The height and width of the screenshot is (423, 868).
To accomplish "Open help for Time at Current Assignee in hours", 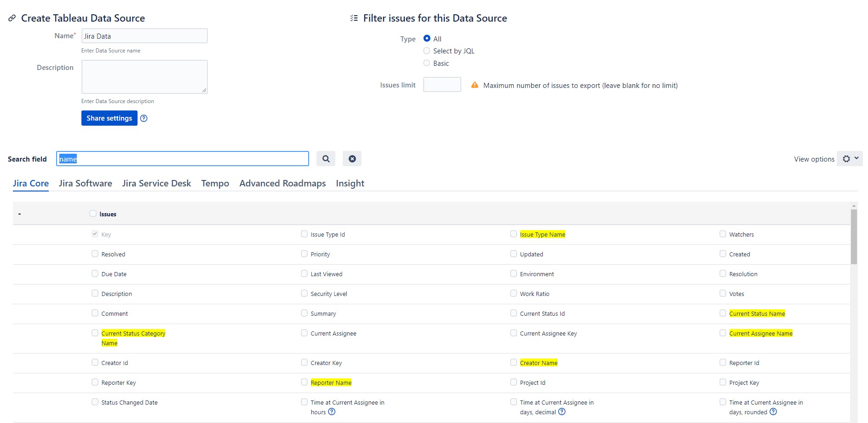I will (x=332, y=412).
